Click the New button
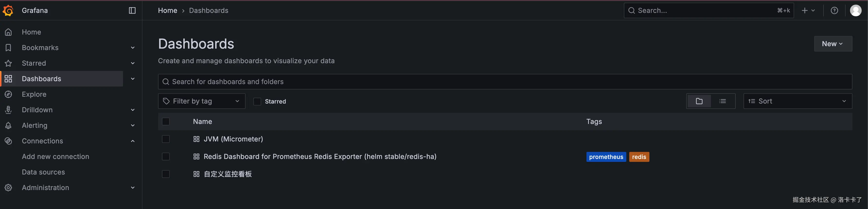The image size is (868, 209). 833,44
